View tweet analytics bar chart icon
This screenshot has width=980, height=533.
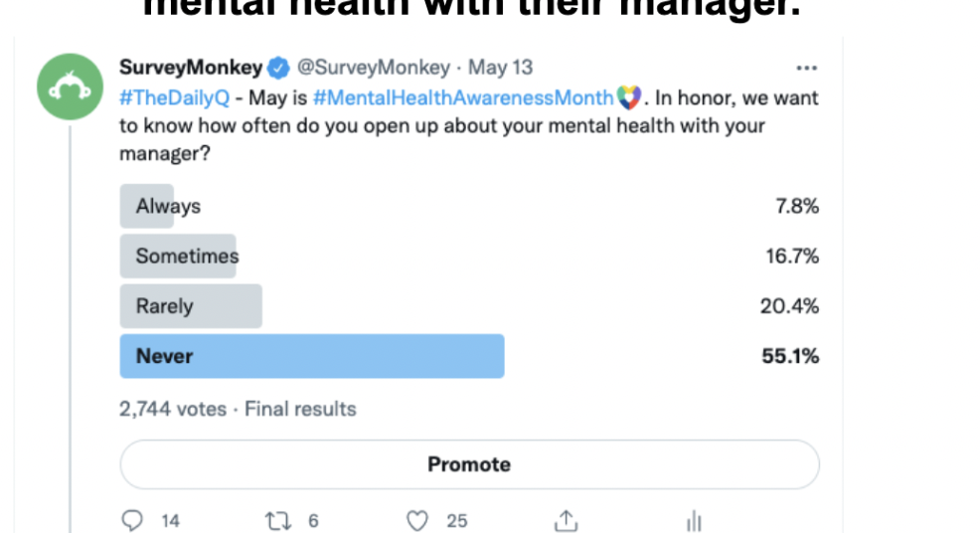point(694,520)
